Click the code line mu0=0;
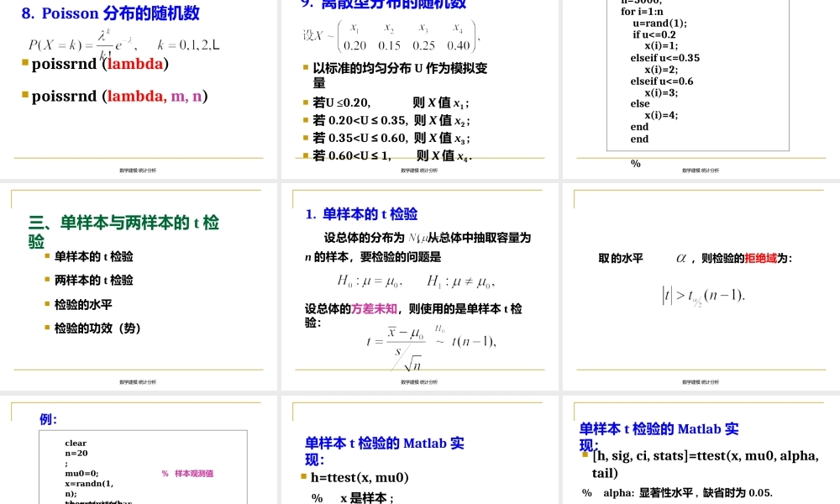Viewport: 840px width, 504px height. [81, 474]
